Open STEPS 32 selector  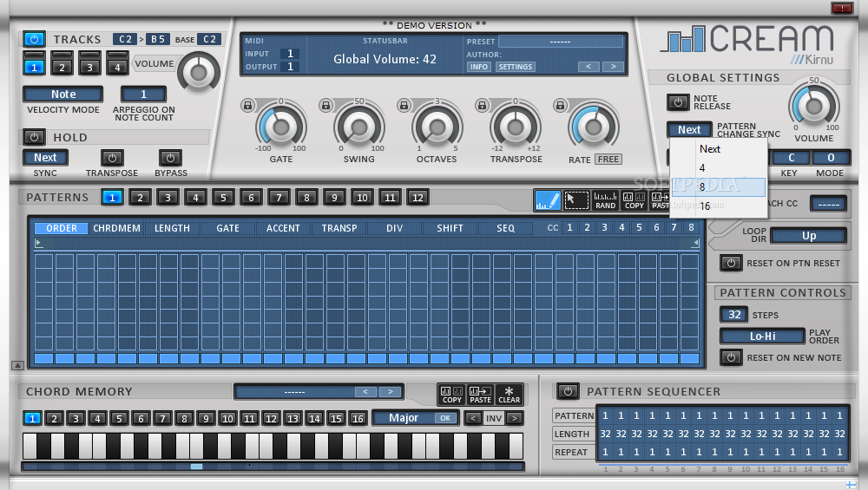pos(734,315)
